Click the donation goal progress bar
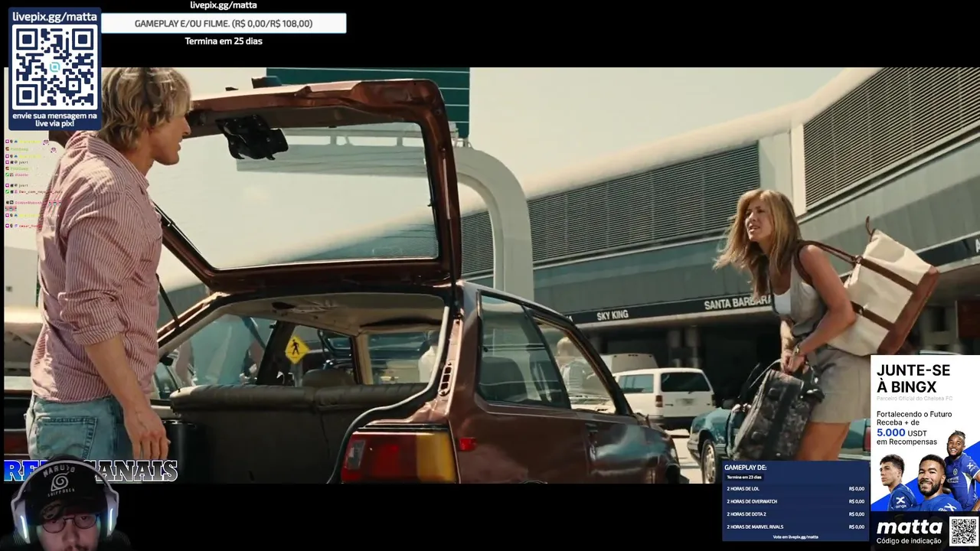Screen dimensions: 980x551 [224, 24]
